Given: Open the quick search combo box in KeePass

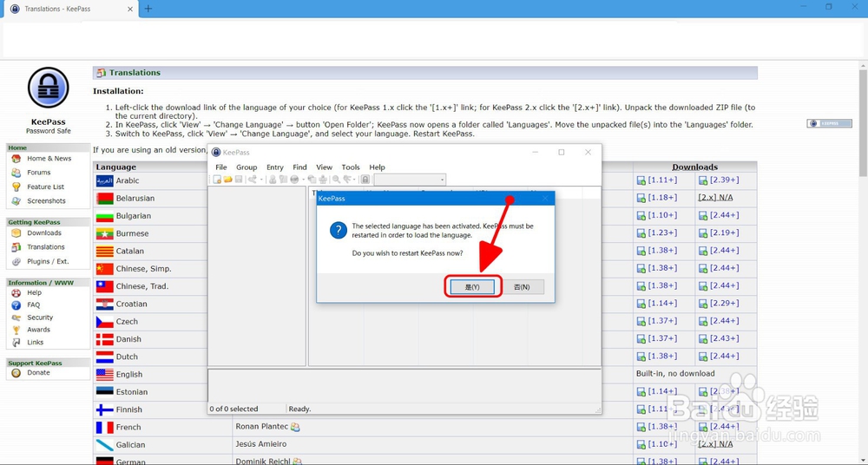Looking at the screenshot, I should tap(411, 180).
